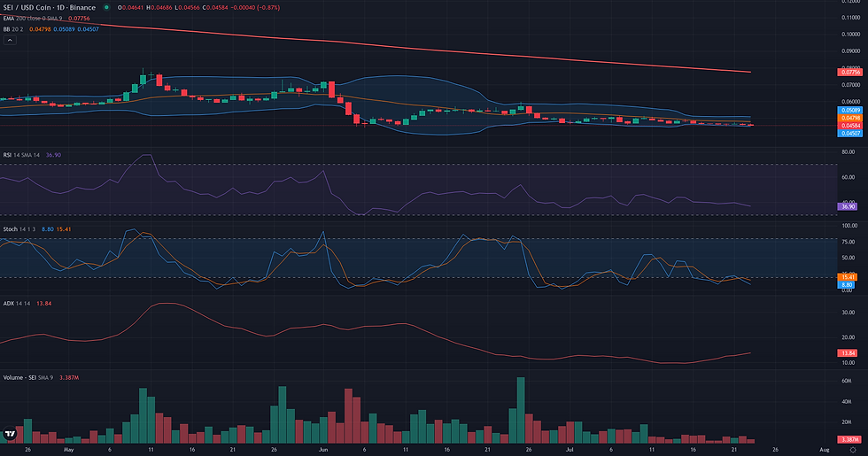Click the blue 0.05089 price-scale label
The height and width of the screenshot is (456, 868).
coord(851,110)
